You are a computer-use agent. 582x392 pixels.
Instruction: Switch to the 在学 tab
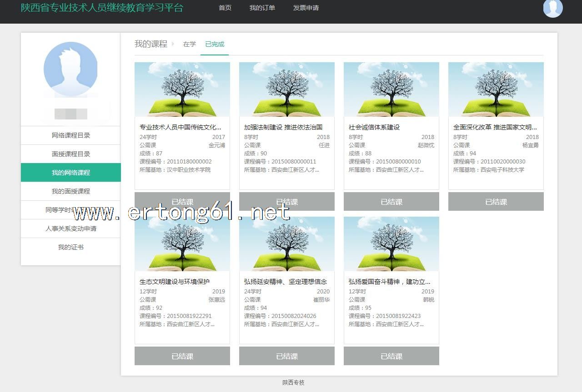tap(189, 44)
